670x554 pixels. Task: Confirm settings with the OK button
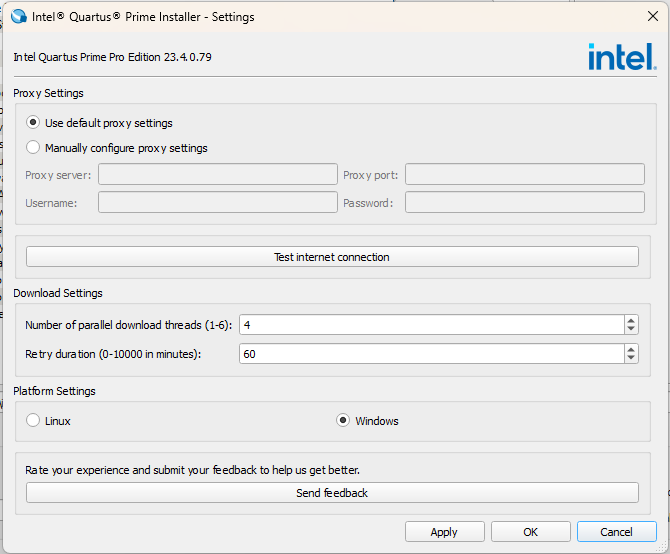pyautogui.click(x=530, y=532)
